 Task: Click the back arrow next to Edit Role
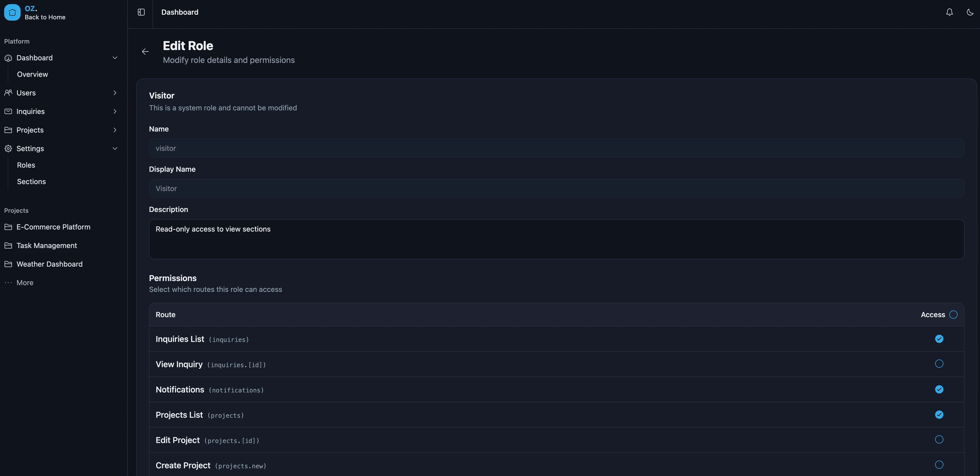[x=145, y=51]
